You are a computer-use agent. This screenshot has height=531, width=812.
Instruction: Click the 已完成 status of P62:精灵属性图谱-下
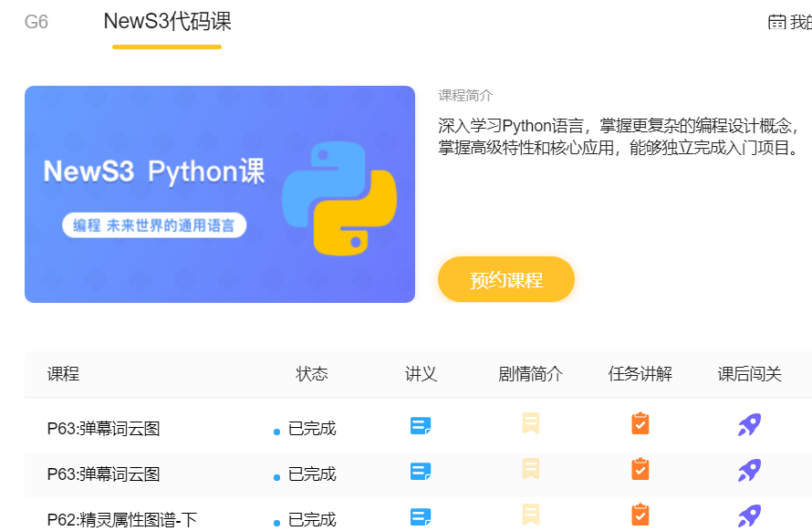click(x=312, y=520)
